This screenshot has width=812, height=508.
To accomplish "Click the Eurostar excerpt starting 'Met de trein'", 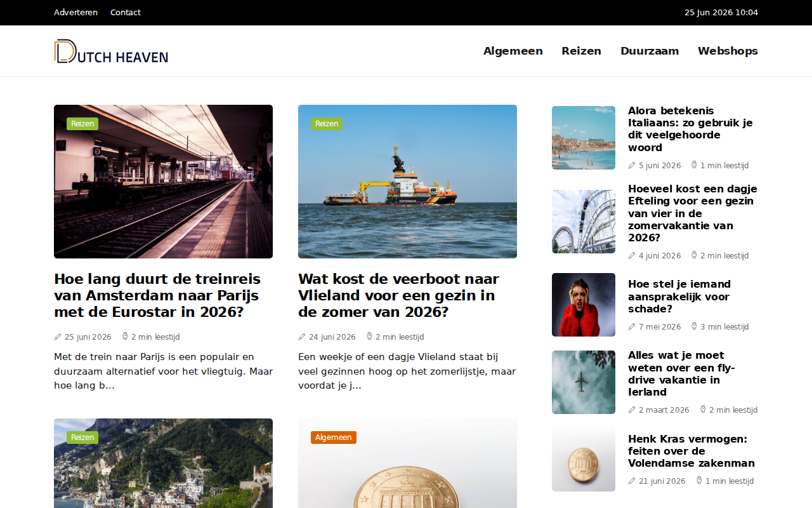I will coord(163,371).
